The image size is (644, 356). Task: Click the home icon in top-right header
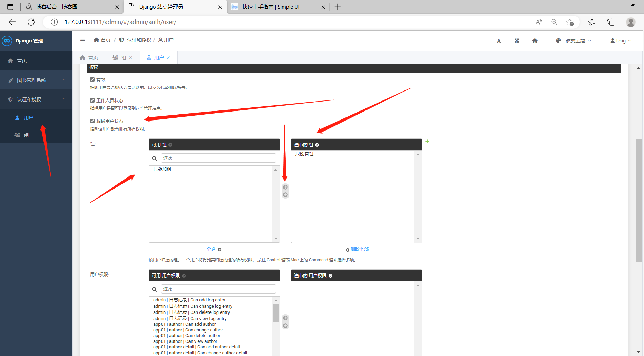click(535, 41)
